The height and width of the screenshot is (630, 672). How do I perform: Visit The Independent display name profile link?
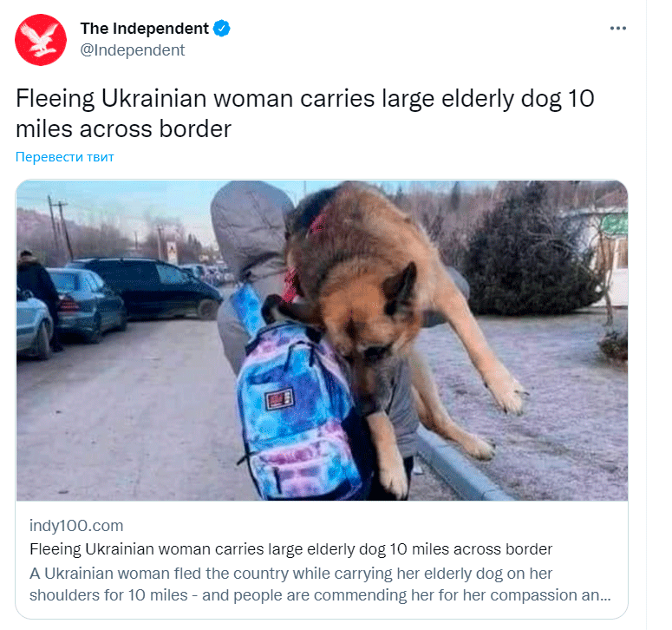tap(145, 29)
